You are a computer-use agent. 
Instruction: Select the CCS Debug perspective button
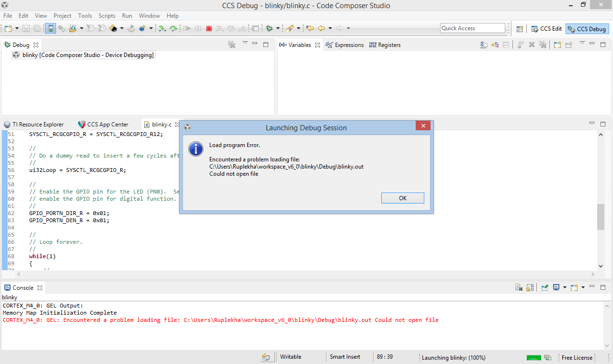tap(587, 29)
